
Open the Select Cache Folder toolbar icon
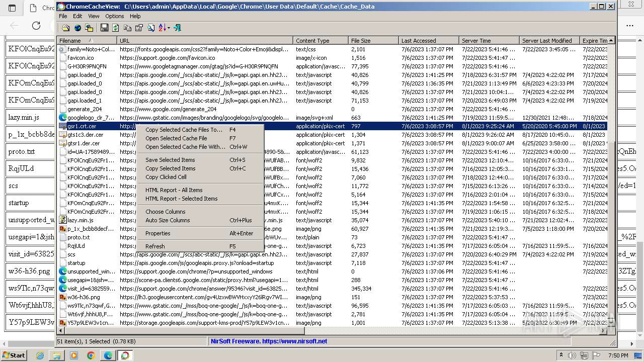(x=66, y=28)
